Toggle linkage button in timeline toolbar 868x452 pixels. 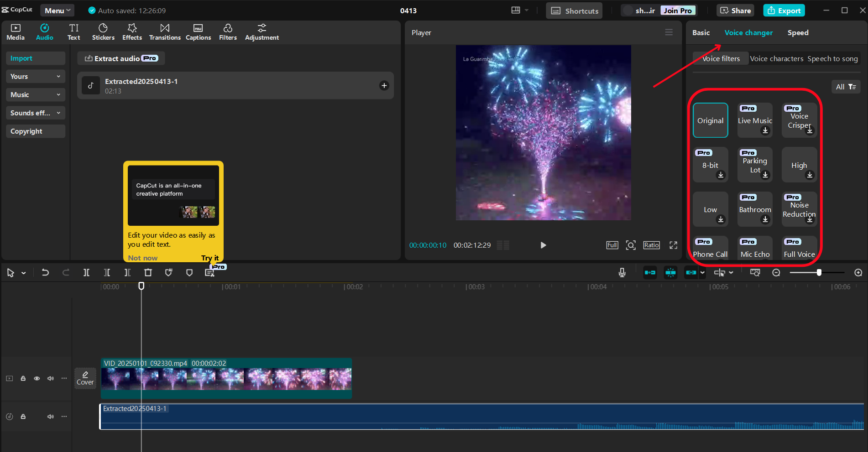click(x=691, y=272)
